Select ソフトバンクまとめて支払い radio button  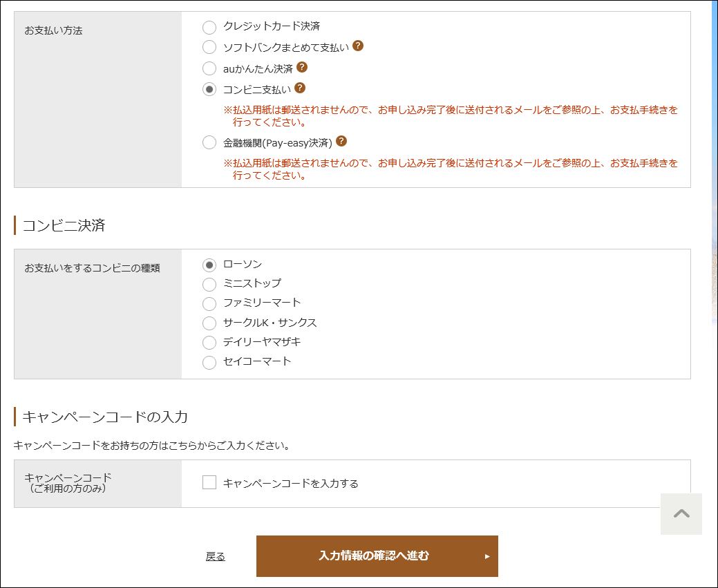click(x=209, y=47)
